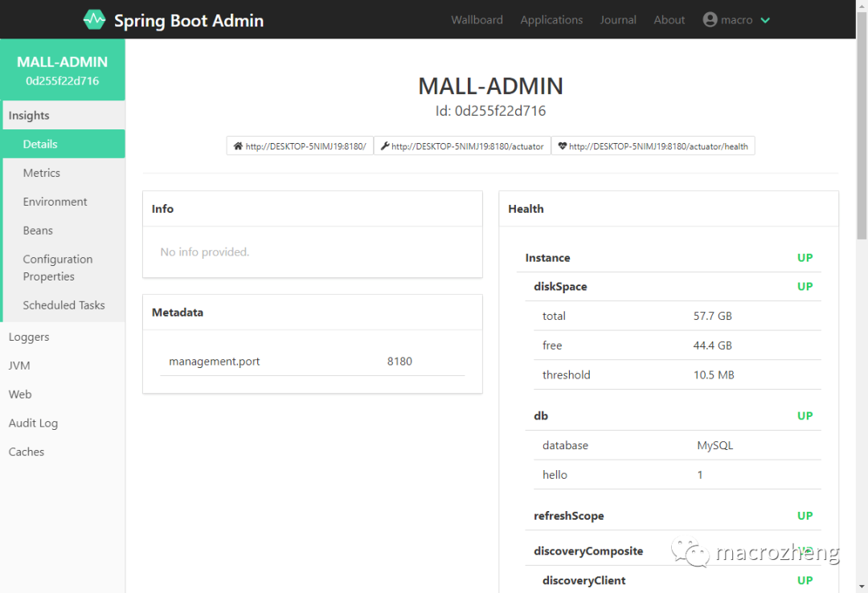Click the metadata value 8180
The image size is (868, 593).
click(399, 361)
